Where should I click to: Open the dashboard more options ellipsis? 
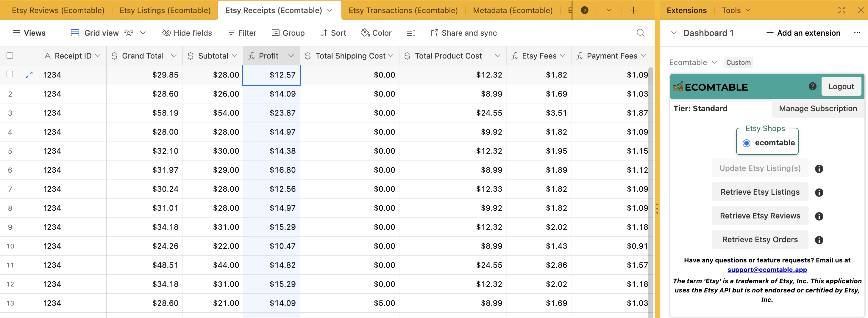857,33
